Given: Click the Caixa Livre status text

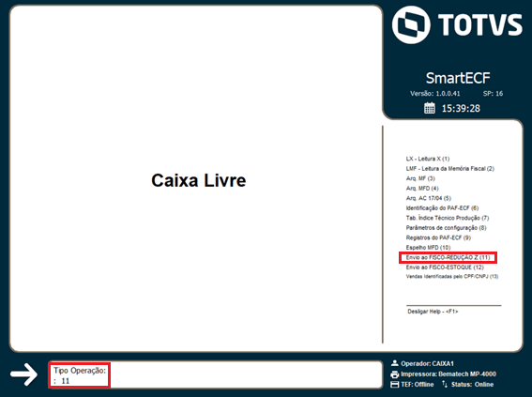Looking at the screenshot, I should coord(199,180).
